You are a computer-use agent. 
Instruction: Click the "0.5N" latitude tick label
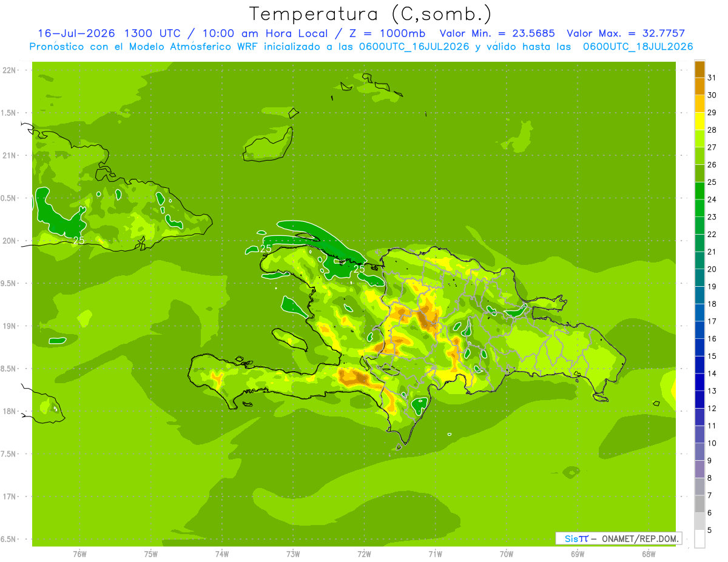10,198
